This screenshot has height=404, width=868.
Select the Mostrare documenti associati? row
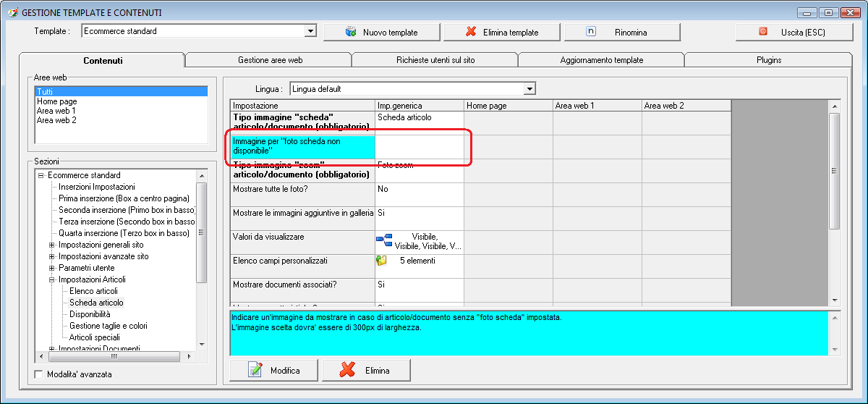point(302,290)
